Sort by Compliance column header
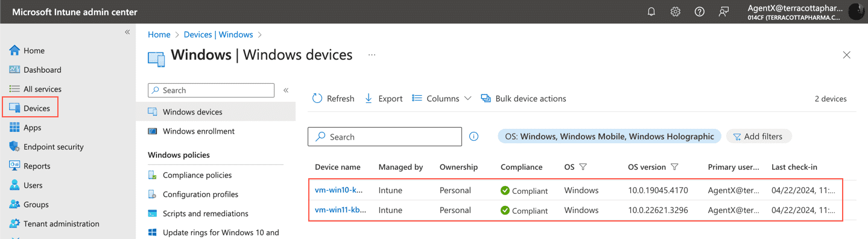 click(522, 167)
